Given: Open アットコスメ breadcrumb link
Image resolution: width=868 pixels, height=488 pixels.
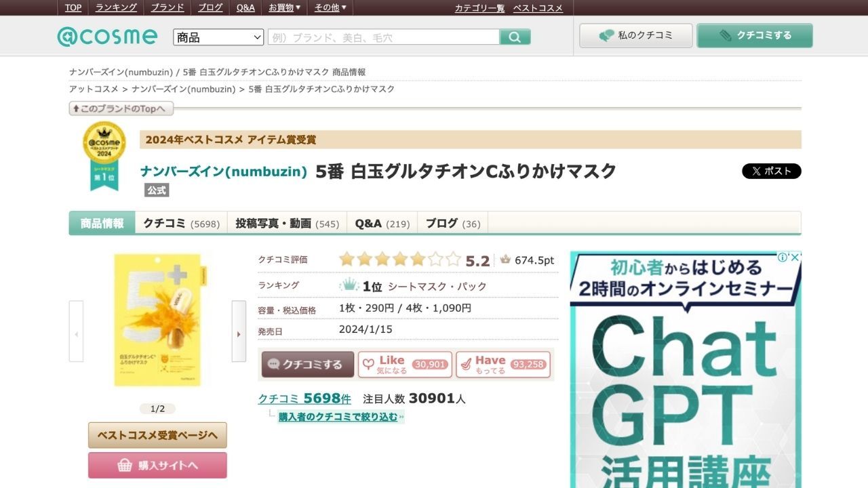Looking at the screenshot, I should [94, 89].
